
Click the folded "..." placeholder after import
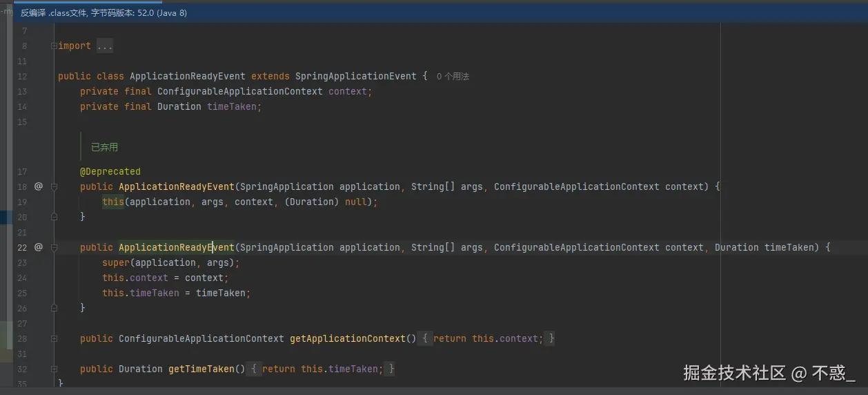pos(105,46)
